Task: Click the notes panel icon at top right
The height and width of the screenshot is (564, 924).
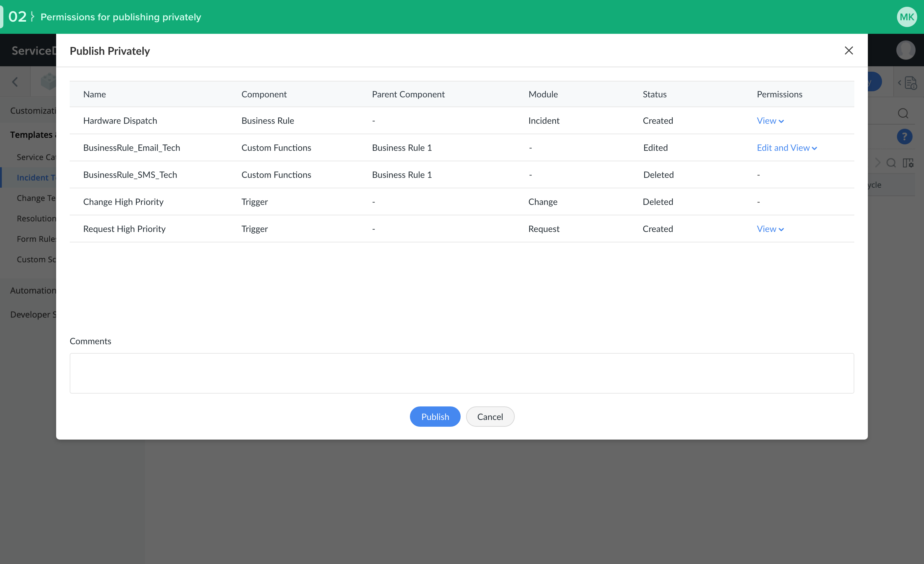Action: [x=910, y=83]
